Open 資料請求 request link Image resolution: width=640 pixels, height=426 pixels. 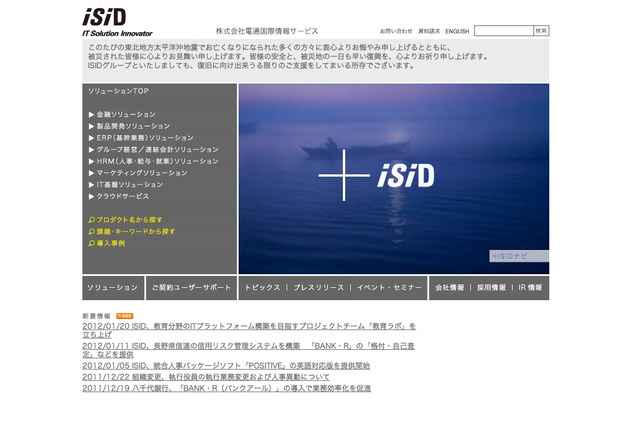click(429, 31)
